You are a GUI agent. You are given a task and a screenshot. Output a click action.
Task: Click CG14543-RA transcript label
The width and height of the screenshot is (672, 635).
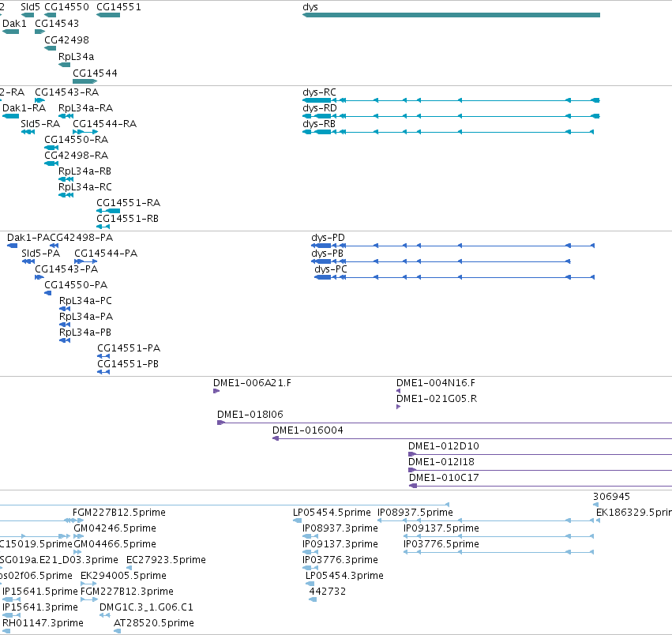66,92
